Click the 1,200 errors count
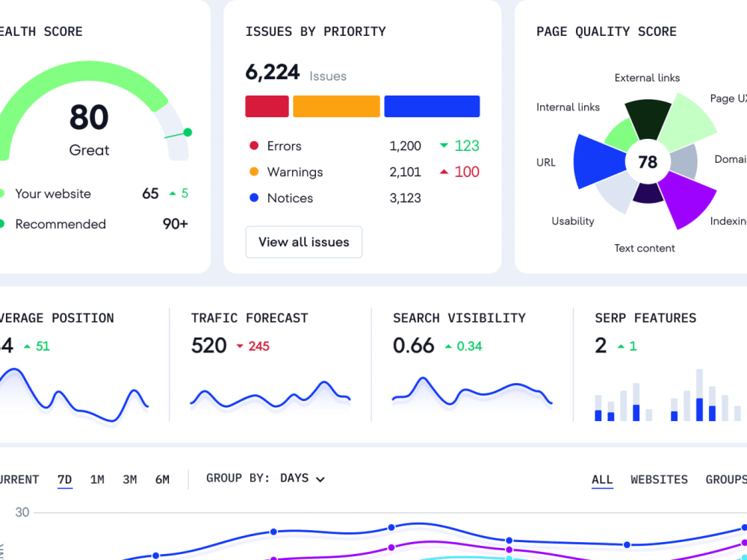The width and height of the screenshot is (747, 560). coord(405,146)
